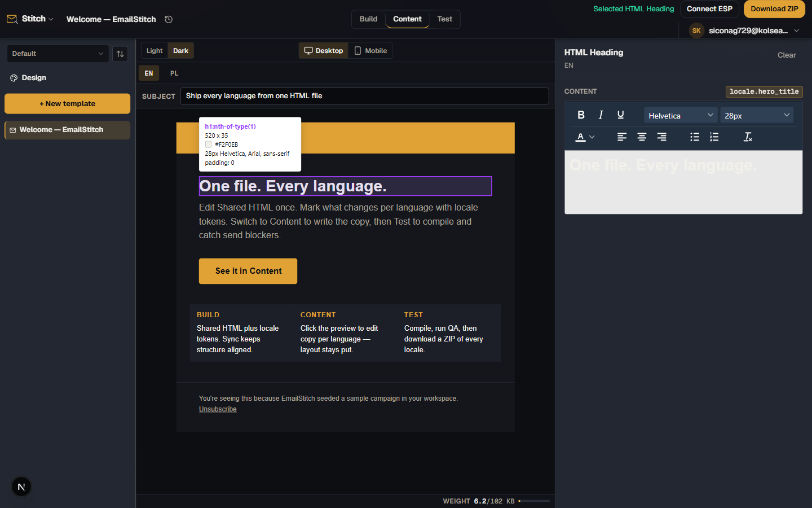
Task: Follow the Unsubscribe link
Action: pyautogui.click(x=218, y=409)
